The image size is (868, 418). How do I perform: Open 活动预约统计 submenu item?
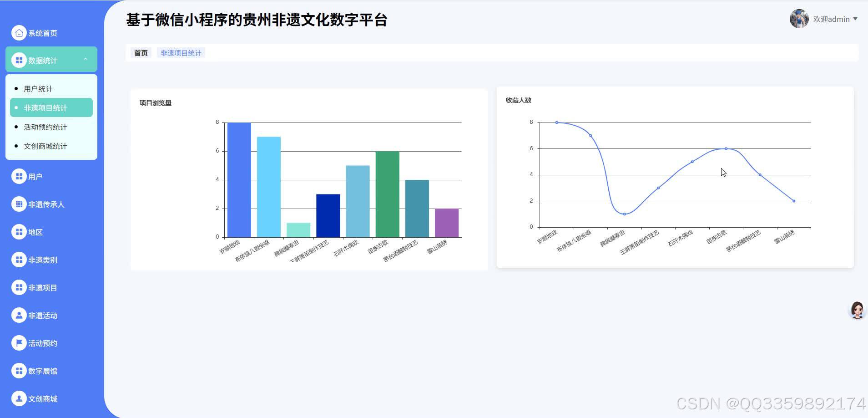click(x=51, y=127)
